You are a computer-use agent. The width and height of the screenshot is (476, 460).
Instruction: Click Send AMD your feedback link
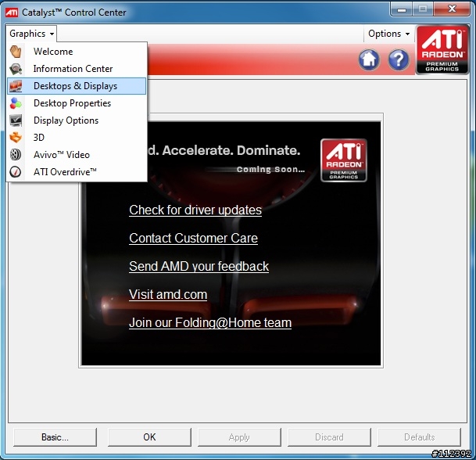click(199, 266)
